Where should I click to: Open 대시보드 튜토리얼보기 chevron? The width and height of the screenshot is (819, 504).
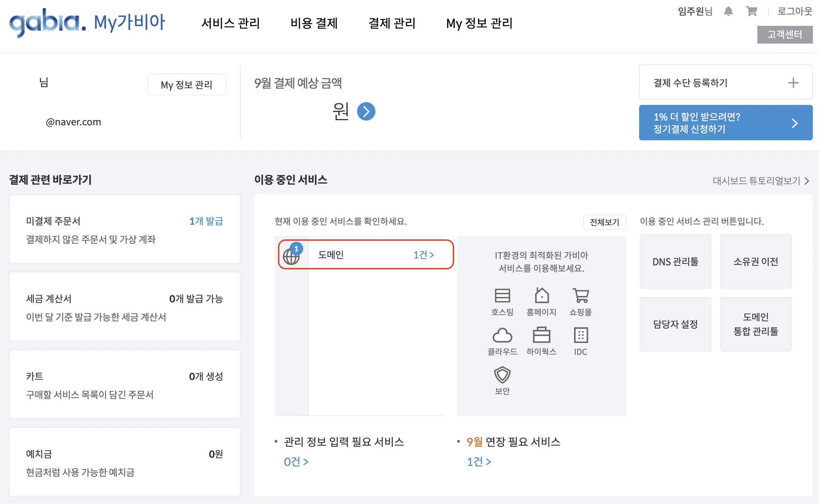click(807, 181)
